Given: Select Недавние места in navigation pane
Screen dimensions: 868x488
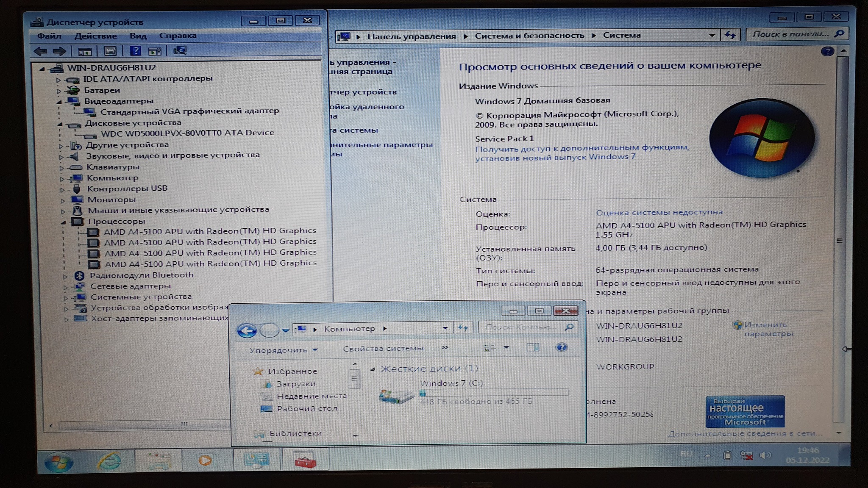Looking at the screenshot, I should pos(312,396).
